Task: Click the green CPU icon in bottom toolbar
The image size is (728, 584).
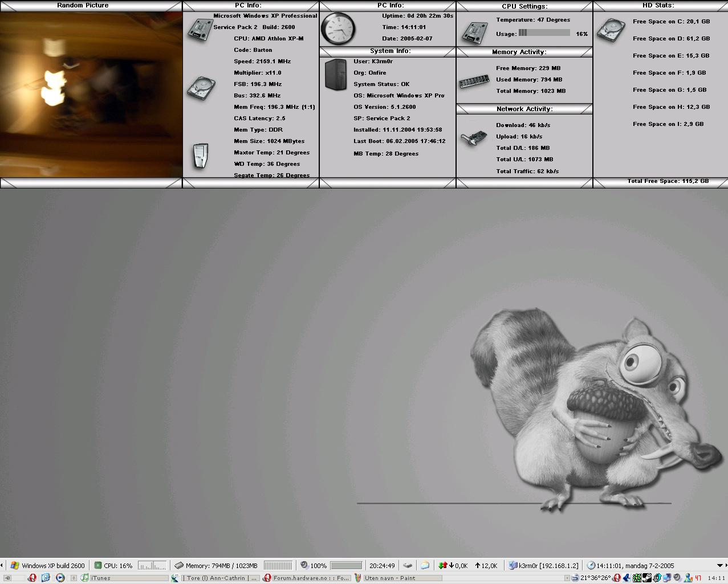Action: (x=98, y=566)
